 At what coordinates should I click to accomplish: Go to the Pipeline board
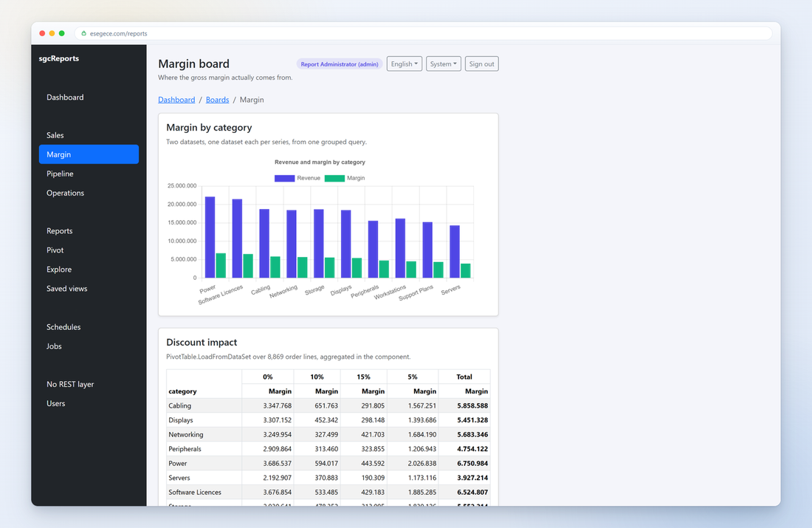[x=89, y=174]
